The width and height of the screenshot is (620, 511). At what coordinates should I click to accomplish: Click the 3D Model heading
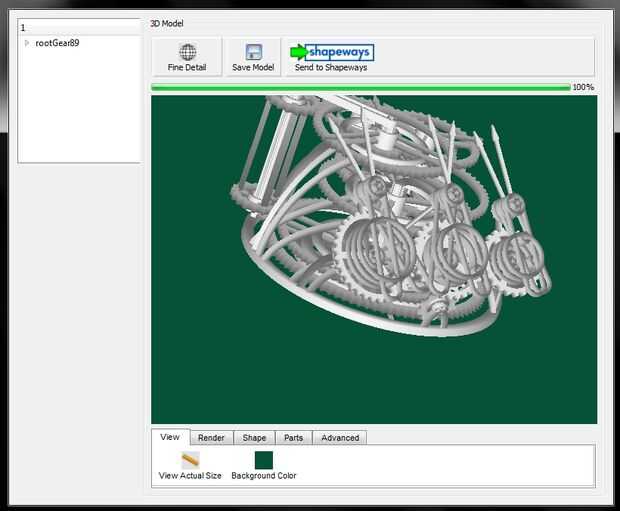(167, 23)
